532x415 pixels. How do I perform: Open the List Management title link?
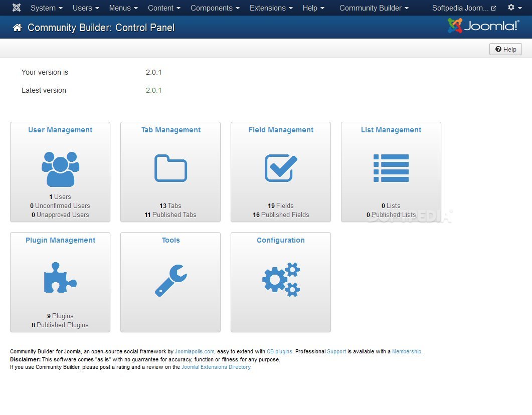391,130
